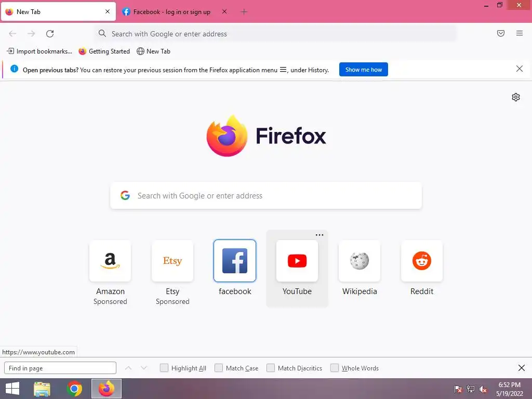Viewport: 532px width, 399px height.
Task: Focus the top address bar
Action: click(x=275, y=34)
